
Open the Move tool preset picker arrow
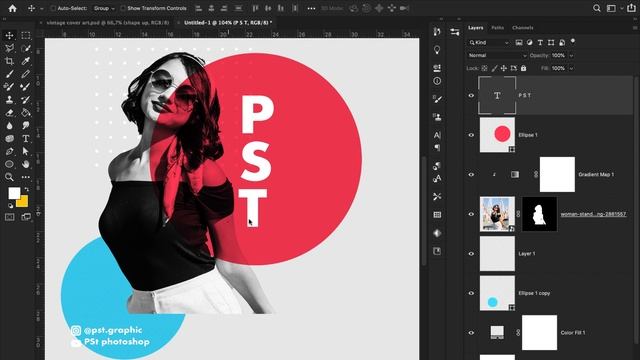[x=41, y=9]
